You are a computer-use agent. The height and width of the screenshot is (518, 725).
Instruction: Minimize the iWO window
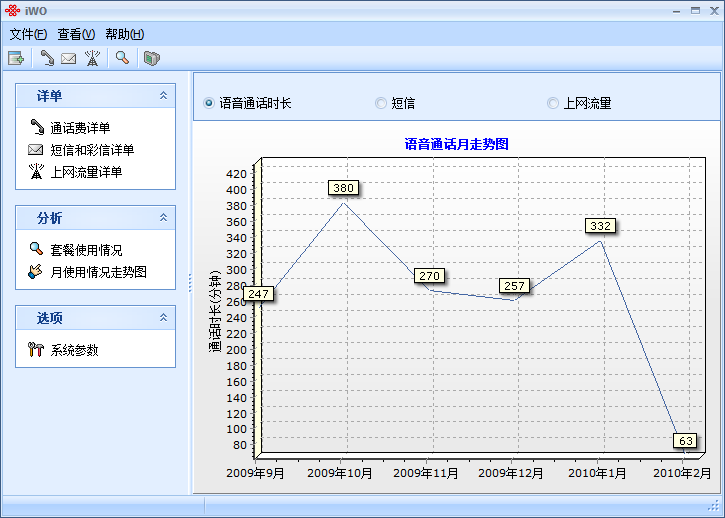676,11
